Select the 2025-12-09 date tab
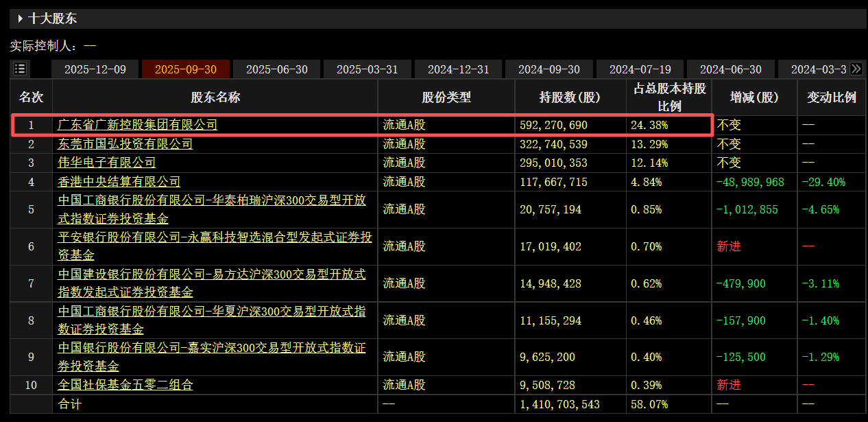The height and width of the screenshot is (422, 868). coord(95,69)
